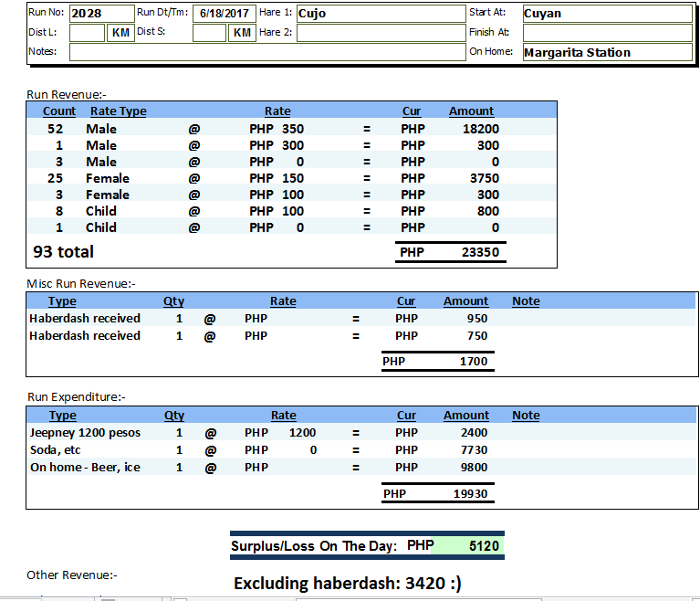Focus the empty Hare 2 field
The image size is (700, 601).
(x=380, y=33)
